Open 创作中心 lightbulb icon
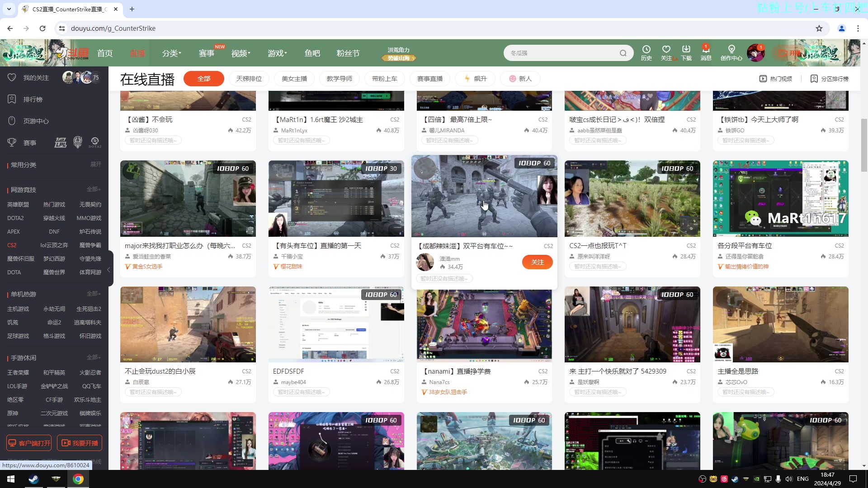The image size is (868, 488). (731, 49)
